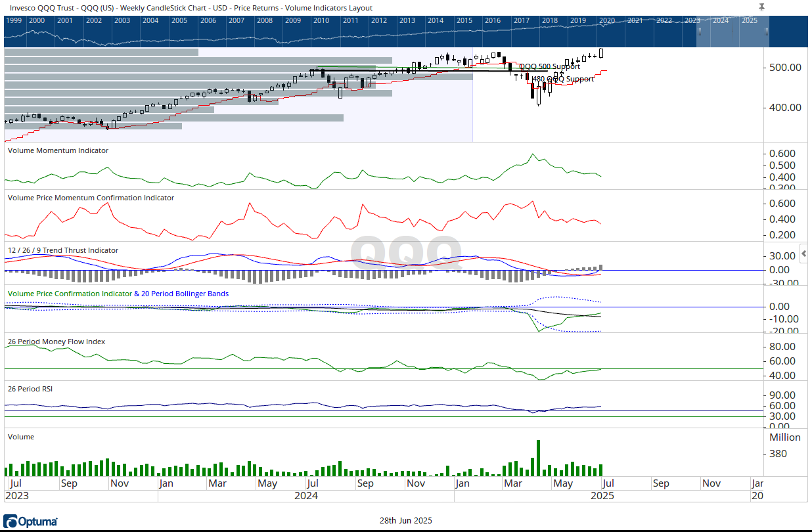
Task: Click the 500.00 price scale value
Action: 786,67
